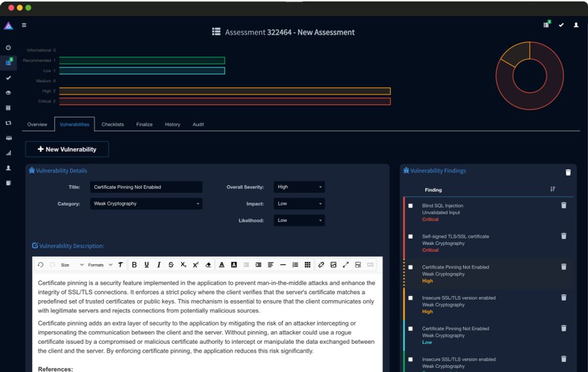
Task: Sort findings with the sort icon
Action: coord(553,189)
